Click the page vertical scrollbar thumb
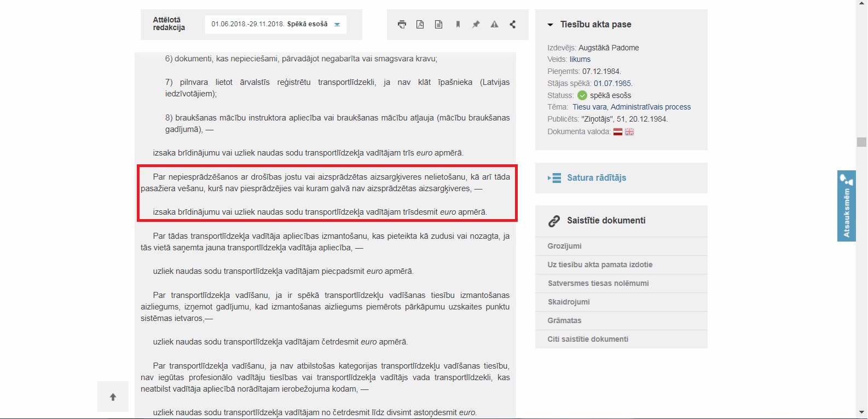The width and height of the screenshot is (868, 419). tap(862, 142)
